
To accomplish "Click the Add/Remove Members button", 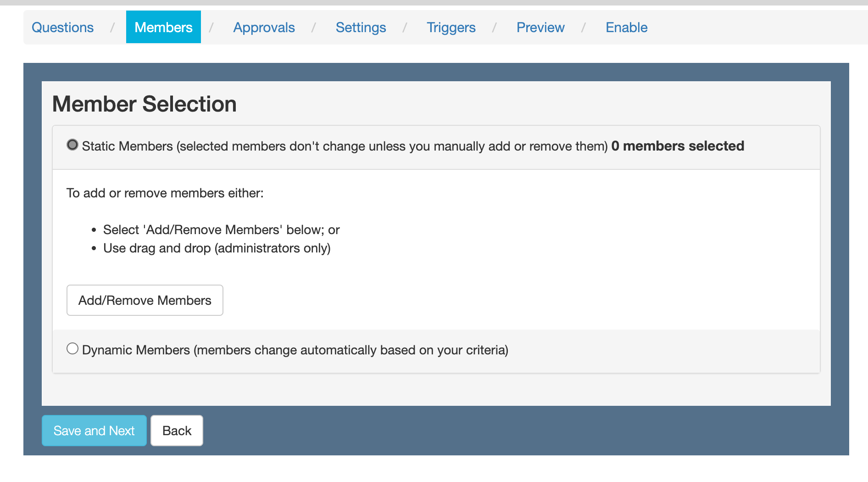I will [x=145, y=300].
